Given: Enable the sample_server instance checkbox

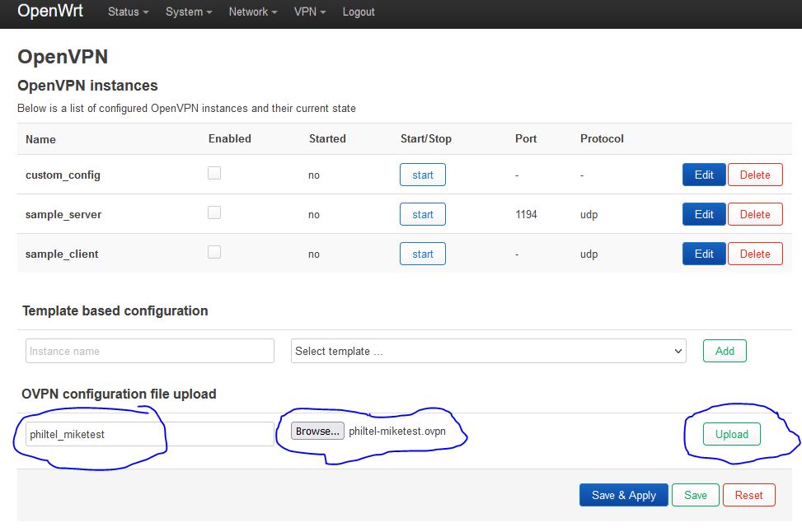Looking at the screenshot, I should tap(214, 212).
